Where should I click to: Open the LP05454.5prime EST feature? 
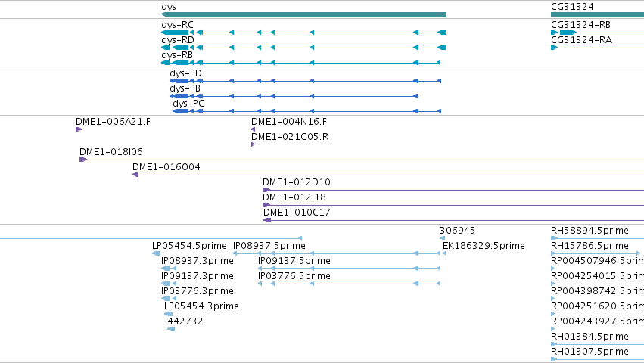[x=156, y=253]
